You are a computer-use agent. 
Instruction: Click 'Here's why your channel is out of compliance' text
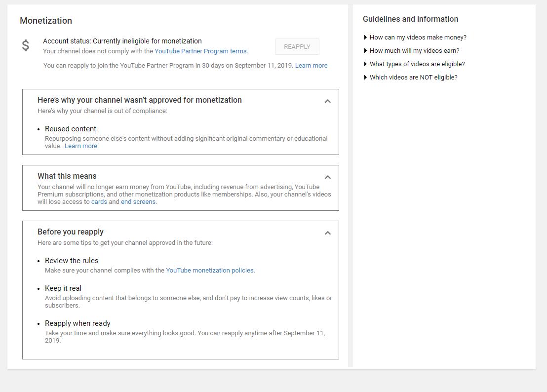click(102, 111)
